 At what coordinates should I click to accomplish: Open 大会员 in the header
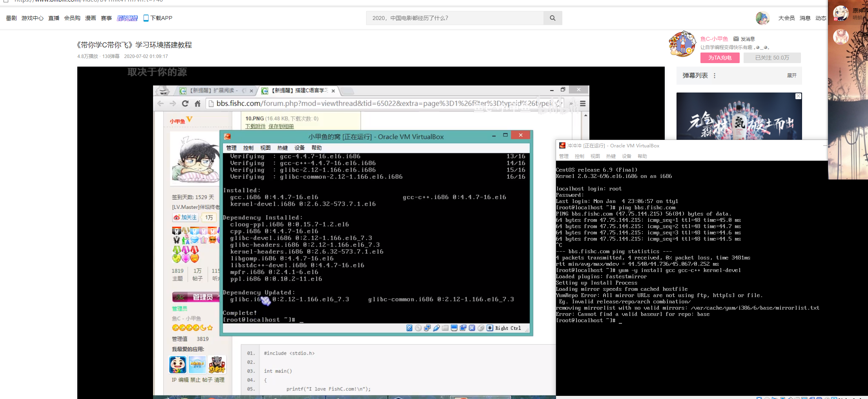coord(786,18)
